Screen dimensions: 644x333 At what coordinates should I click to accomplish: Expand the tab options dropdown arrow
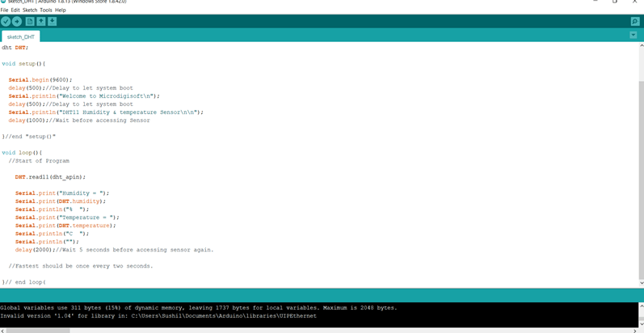[x=633, y=36]
